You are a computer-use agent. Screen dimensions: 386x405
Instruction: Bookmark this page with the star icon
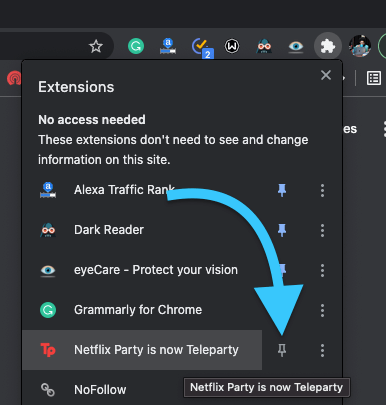[96, 46]
